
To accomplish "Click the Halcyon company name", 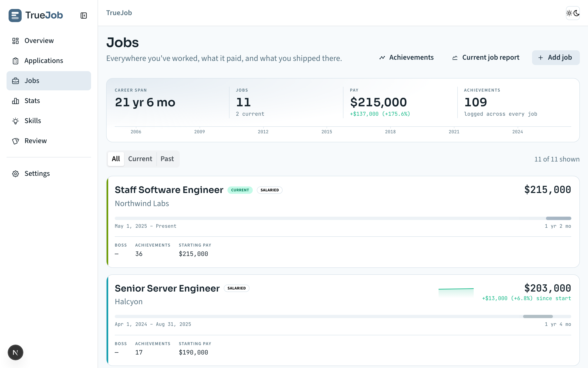I will click(x=129, y=302).
